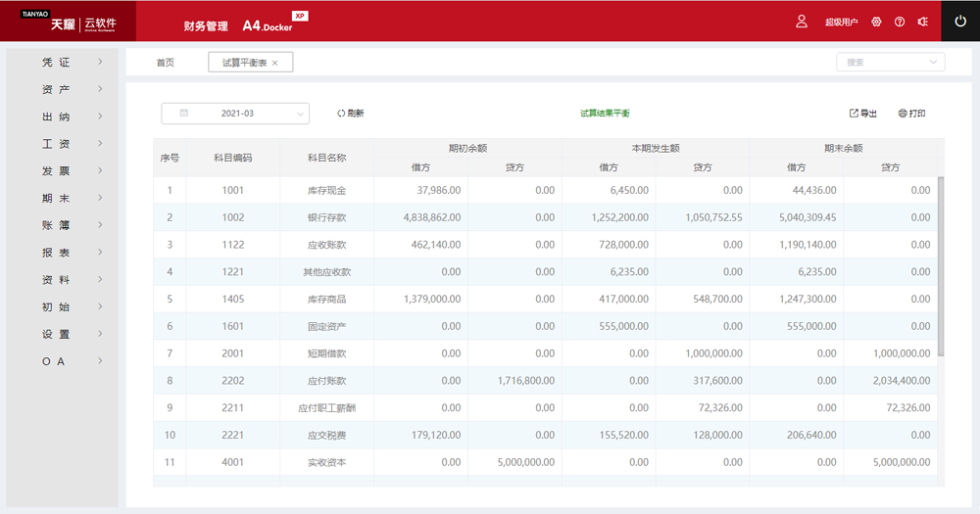Select the 银行存款 row in table
Screen dimensions: 980x514
pyautogui.click(x=326, y=217)
